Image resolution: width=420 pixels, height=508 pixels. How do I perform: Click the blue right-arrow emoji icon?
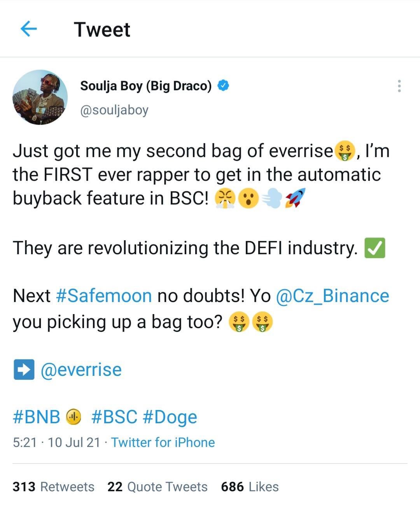24,369
